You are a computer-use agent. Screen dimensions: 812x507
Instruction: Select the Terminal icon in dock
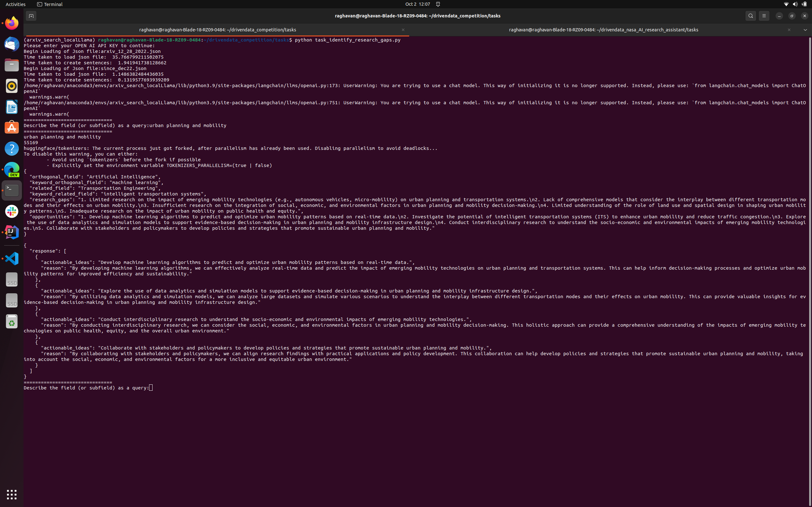point(12,189)
